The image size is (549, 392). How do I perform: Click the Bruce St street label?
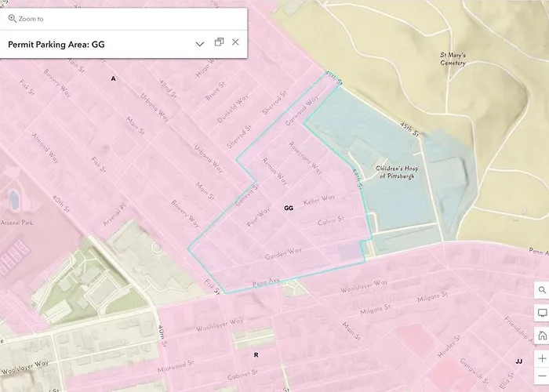point(215,92)
